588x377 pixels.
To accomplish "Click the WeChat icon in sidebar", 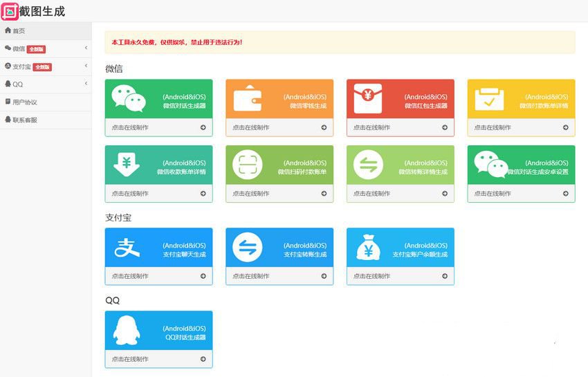I will pyautogui.click(x=8, y=48).
